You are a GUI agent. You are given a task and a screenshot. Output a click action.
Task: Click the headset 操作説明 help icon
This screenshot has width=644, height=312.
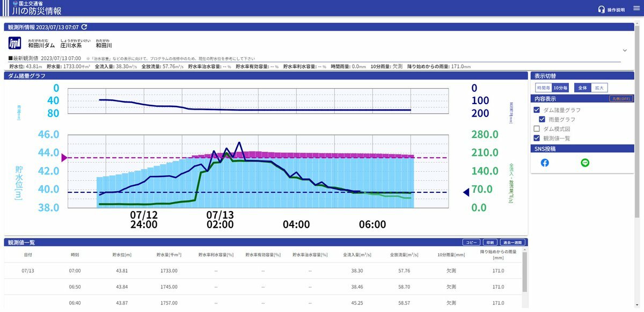(x=602, y=10)
